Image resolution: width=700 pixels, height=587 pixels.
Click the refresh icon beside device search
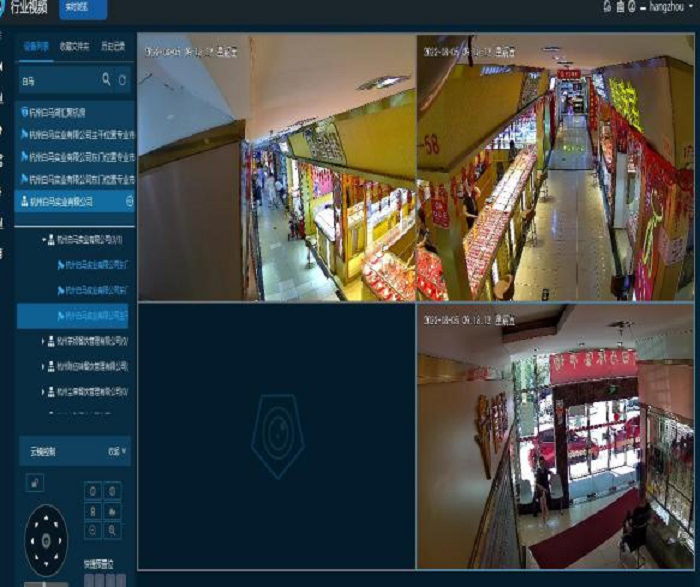pyautogui.click(x=123, y=79)
